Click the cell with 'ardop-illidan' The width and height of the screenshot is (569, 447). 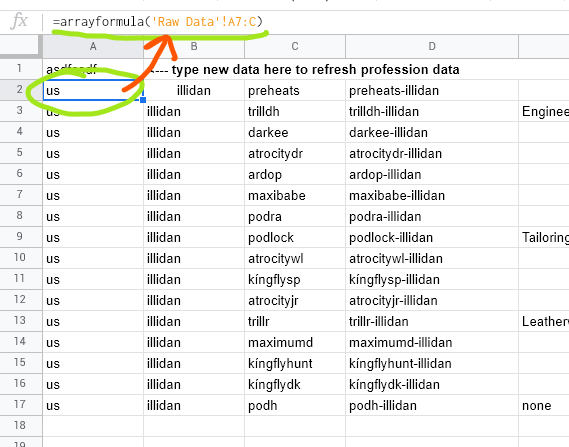click(x=432, y=175)
